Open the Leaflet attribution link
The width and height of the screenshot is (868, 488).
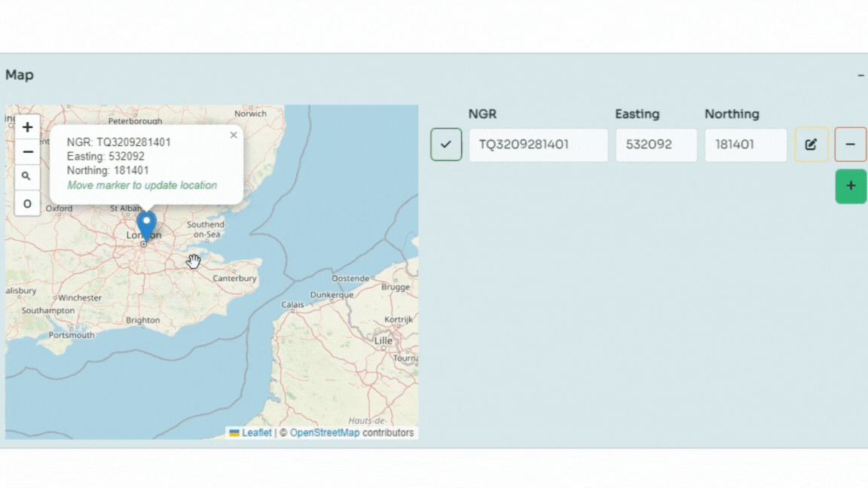pos(256,433)
